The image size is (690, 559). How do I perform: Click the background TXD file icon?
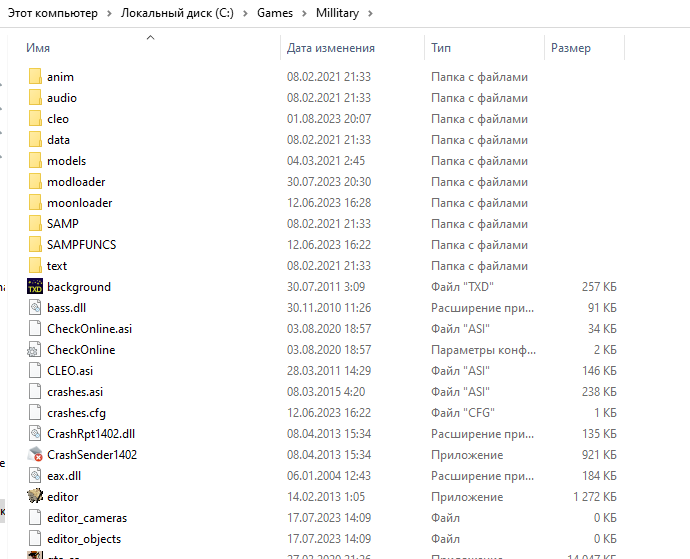[35, 287]
